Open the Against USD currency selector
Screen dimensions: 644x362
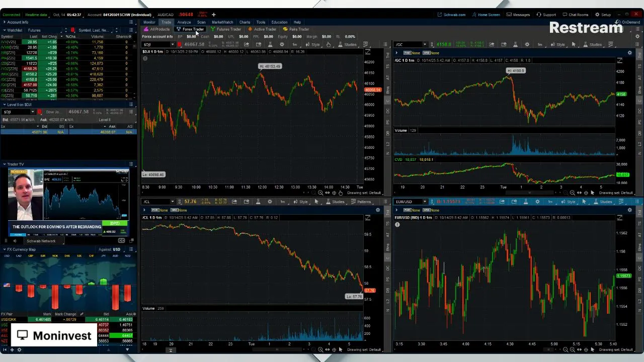pos(116,249)
